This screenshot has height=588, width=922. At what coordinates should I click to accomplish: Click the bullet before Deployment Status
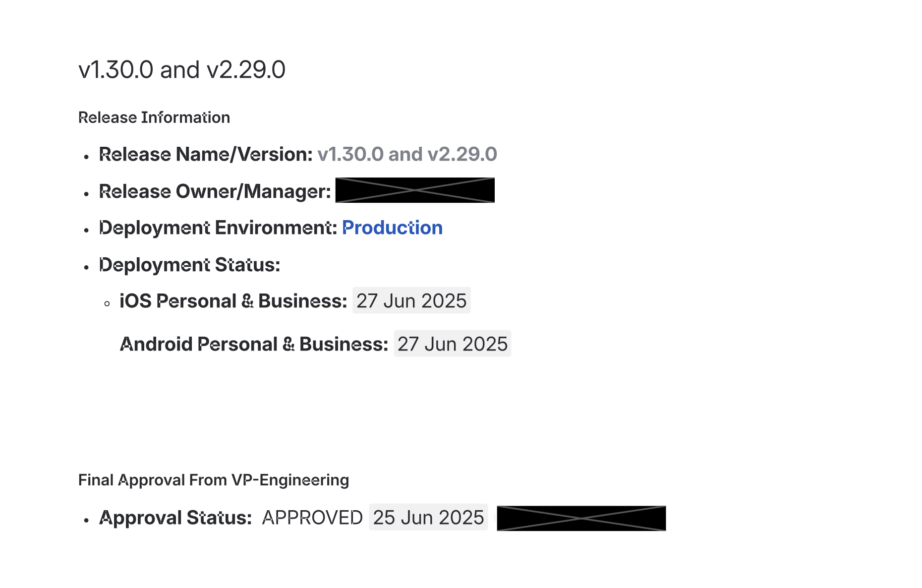(x=86, y=267)
